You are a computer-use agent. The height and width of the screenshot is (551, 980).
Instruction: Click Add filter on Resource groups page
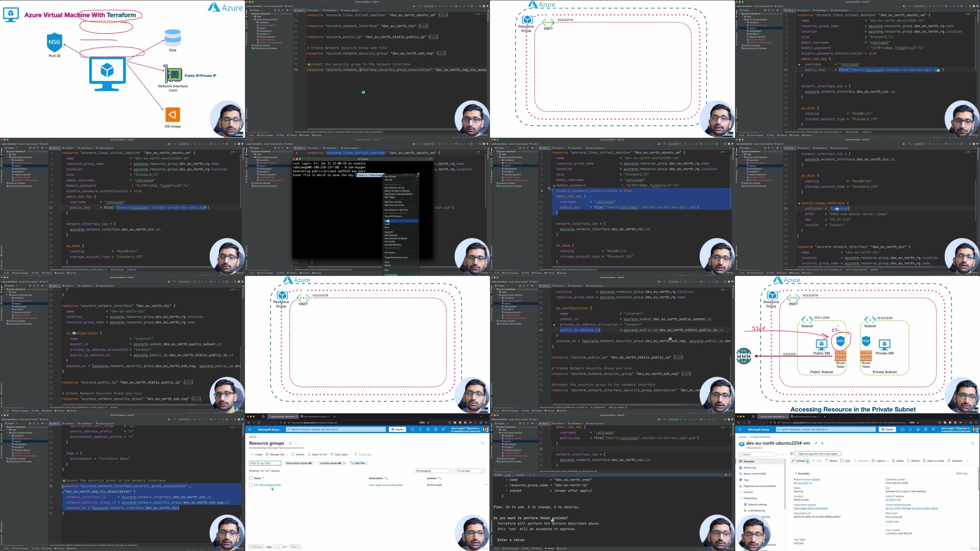click(358, 463)
